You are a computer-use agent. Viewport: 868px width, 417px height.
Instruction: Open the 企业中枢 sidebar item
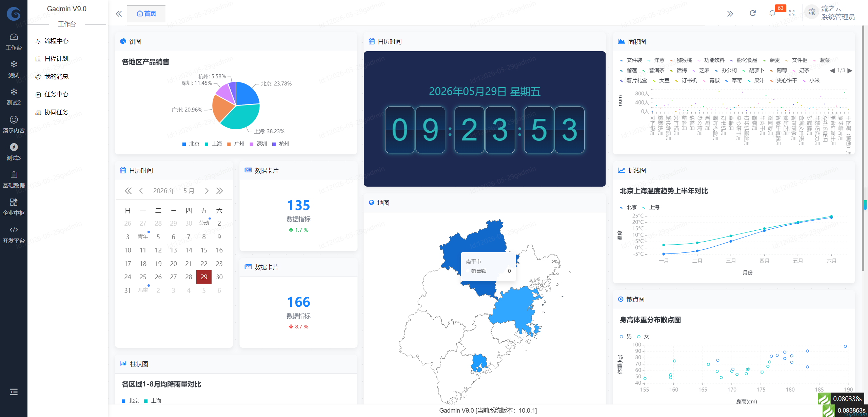click(14, 207)
